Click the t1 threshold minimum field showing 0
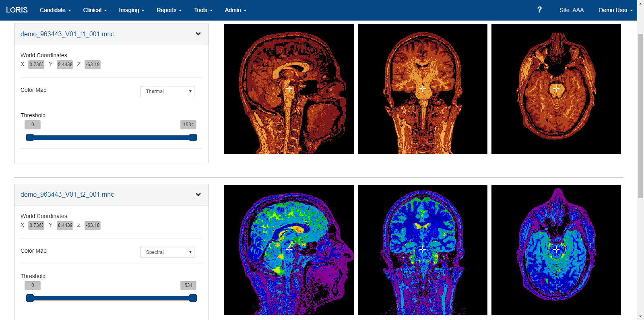This screenshot has height=320, width=644. point(33,125)
